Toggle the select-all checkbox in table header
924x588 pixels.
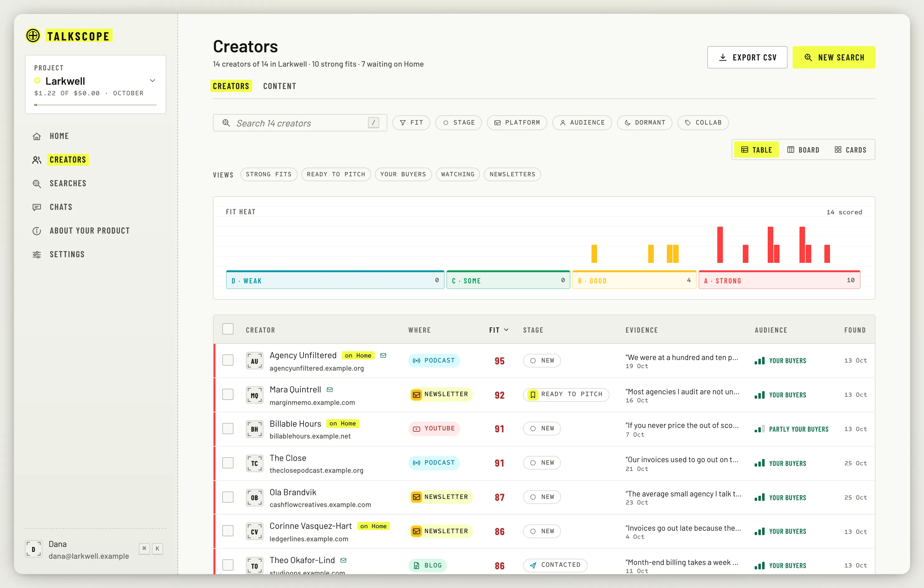tap(228, 329)
